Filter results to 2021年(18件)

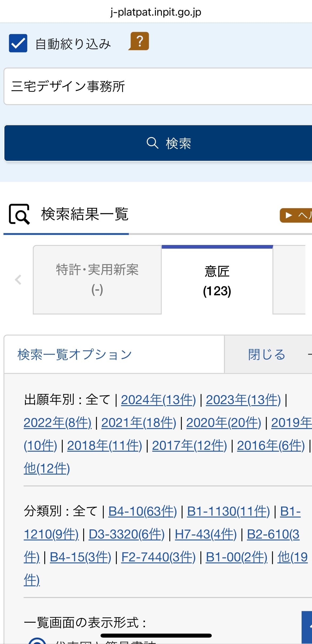[x=139, y=423]
